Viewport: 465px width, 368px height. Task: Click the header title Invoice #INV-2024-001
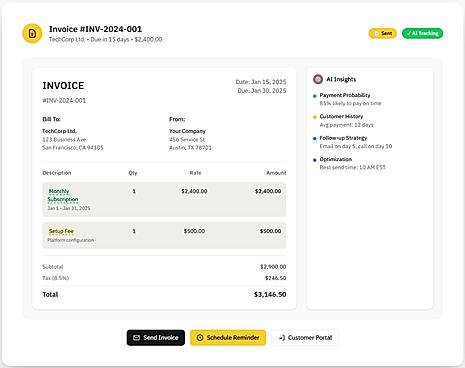click(x=95, y=29)
